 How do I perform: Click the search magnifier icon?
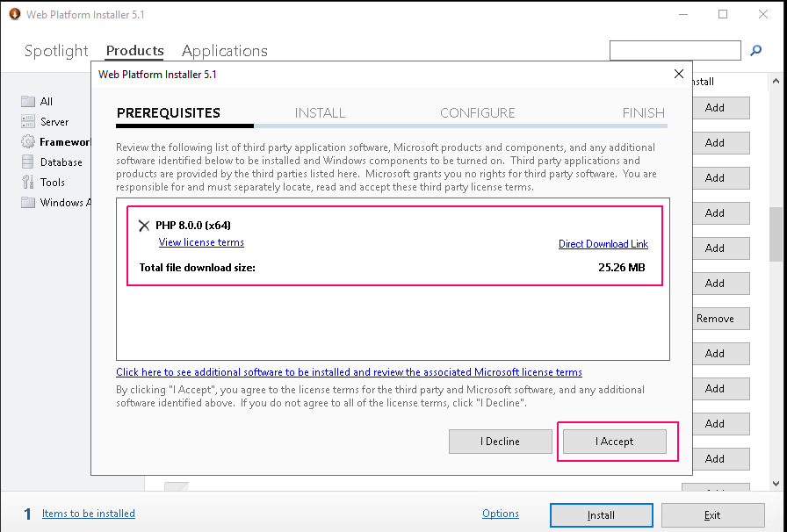(756, 50)
